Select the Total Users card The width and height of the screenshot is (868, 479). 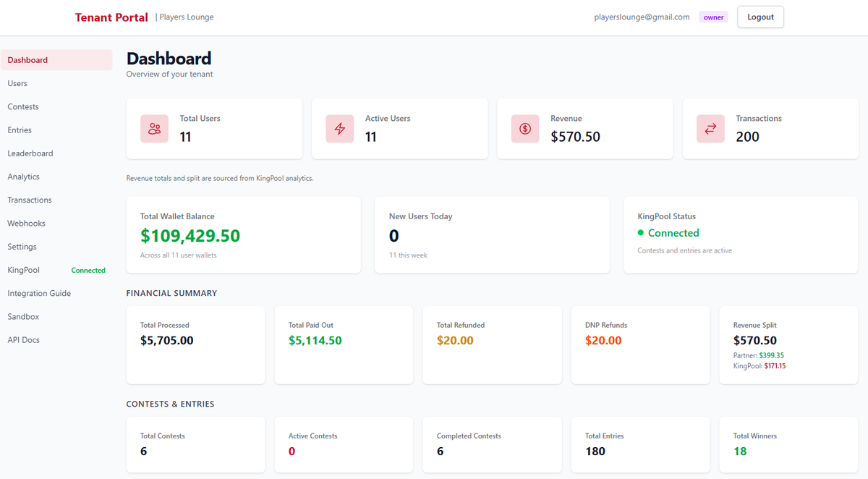coord(214,129)
